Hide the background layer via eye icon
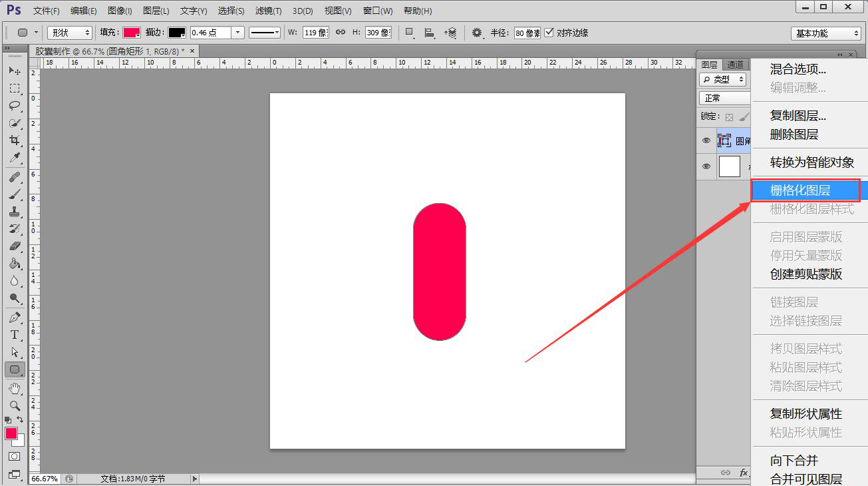Image resolution: width=868 pixels, height=486 pixels. [706, 166]
